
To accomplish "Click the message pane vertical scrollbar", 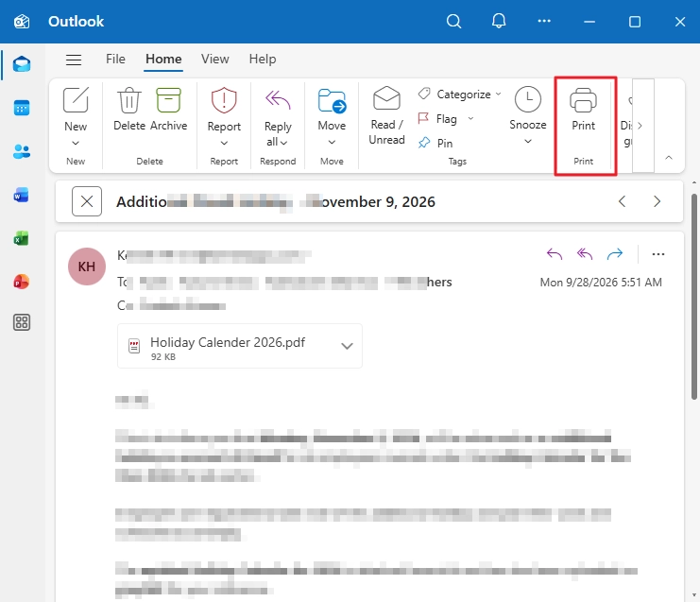I will pyautogui.click(x=693, y=297).
